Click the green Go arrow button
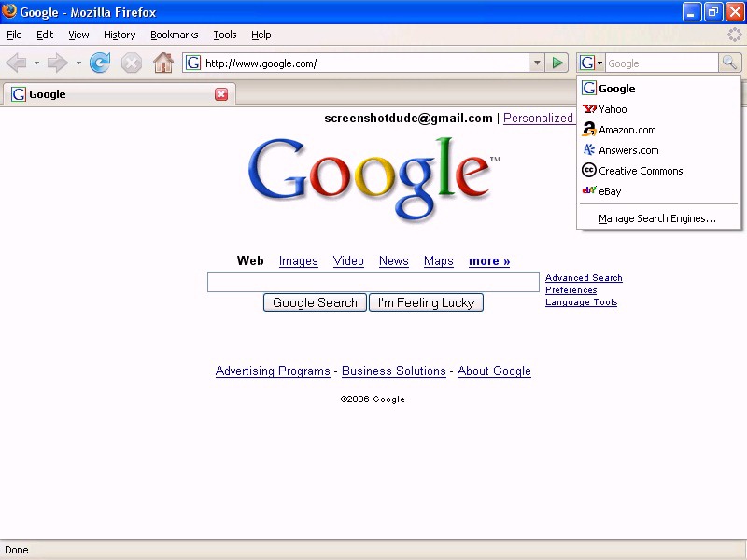 557,63
